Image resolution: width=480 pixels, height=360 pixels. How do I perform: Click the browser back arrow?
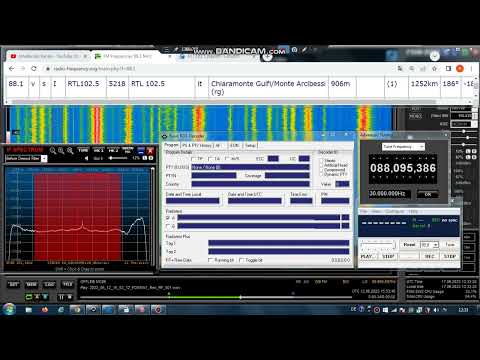[x=12, y=69]
